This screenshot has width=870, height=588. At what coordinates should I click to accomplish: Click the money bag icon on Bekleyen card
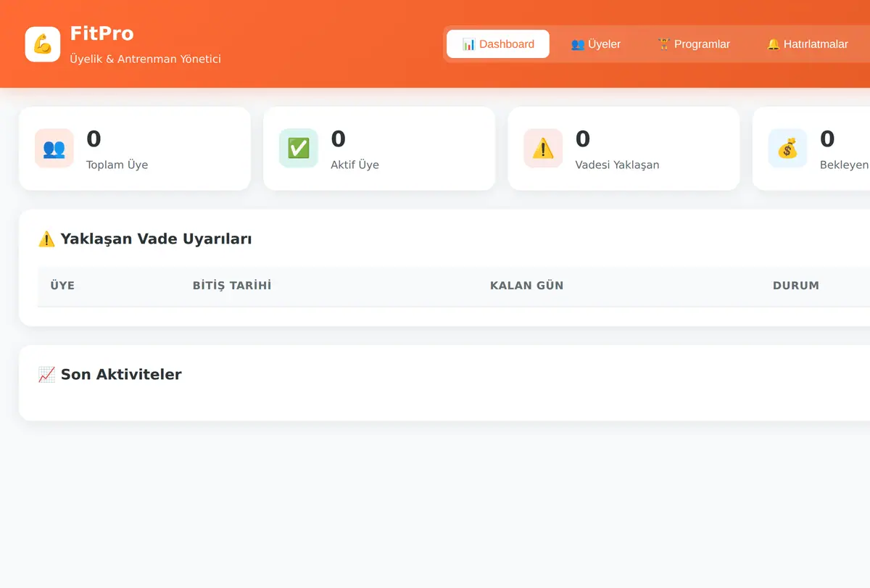point(787,149)
